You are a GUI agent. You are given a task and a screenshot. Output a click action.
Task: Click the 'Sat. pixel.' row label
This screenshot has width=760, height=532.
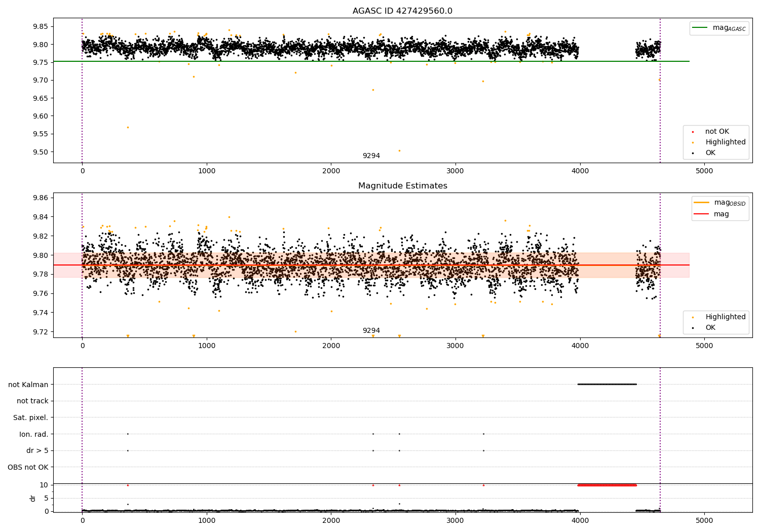[31, 418]
